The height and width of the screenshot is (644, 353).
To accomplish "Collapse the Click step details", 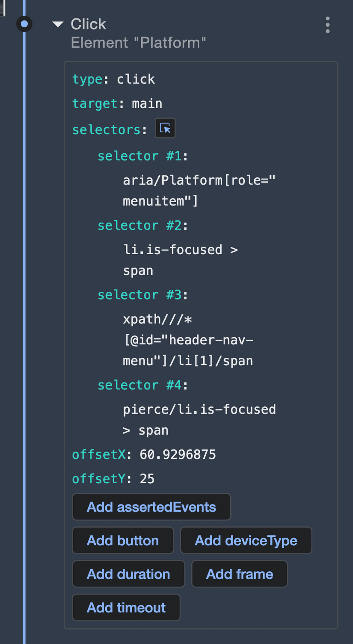I will click(x=58, y=24).
